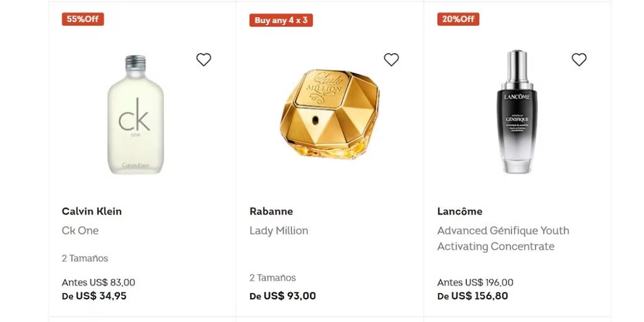Screen dimensions: 644x322
Task: Open Advanced Génifique Youth Activating Concentrate link
Action: point(503,238)
